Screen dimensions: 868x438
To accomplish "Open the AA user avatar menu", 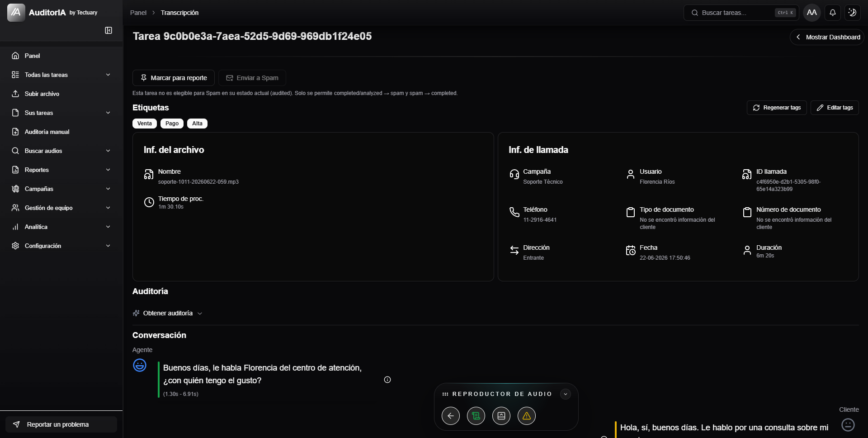I will [x=812, y=13].
